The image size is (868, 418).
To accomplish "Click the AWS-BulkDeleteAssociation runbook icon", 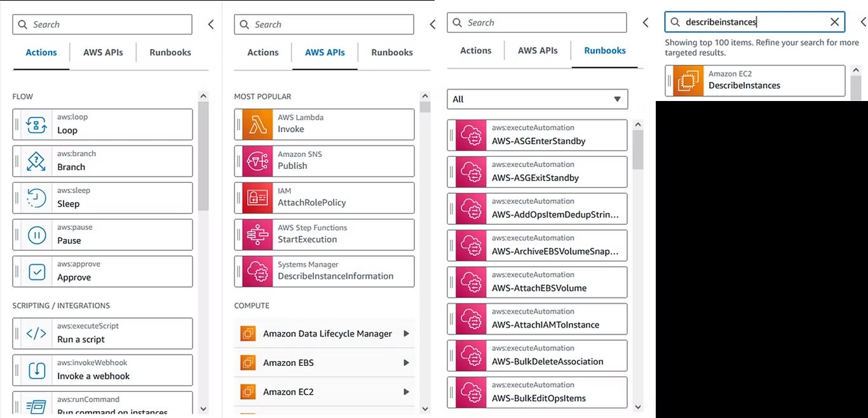I will [x=471, y=356].
